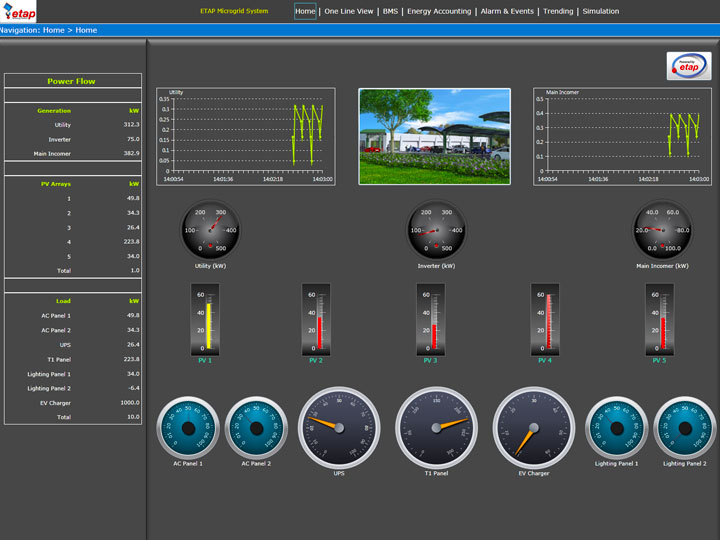Screen dimensions: 720x540
Task: Select the T1 Panel gauge dial
Action: pyautogui.click(x=437, y=427)
